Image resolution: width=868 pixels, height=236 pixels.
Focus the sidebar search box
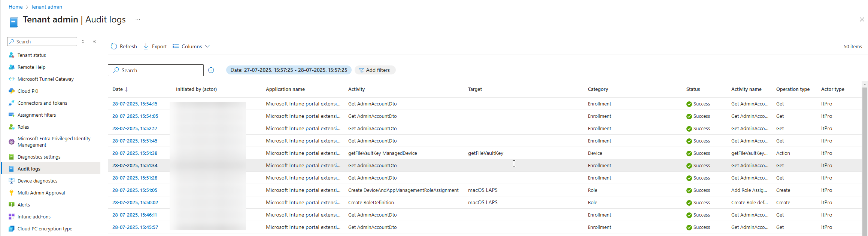[x=42, y=42]
